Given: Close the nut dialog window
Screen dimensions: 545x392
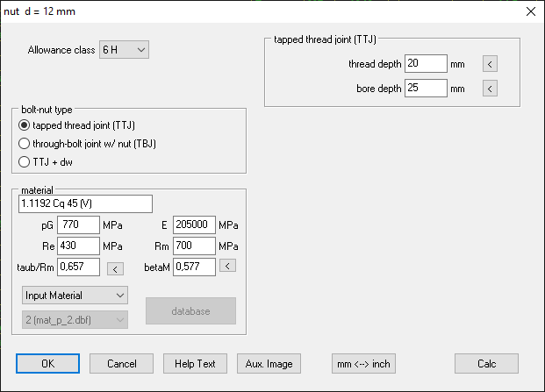Looking at the screenshot, I should 529,11.
